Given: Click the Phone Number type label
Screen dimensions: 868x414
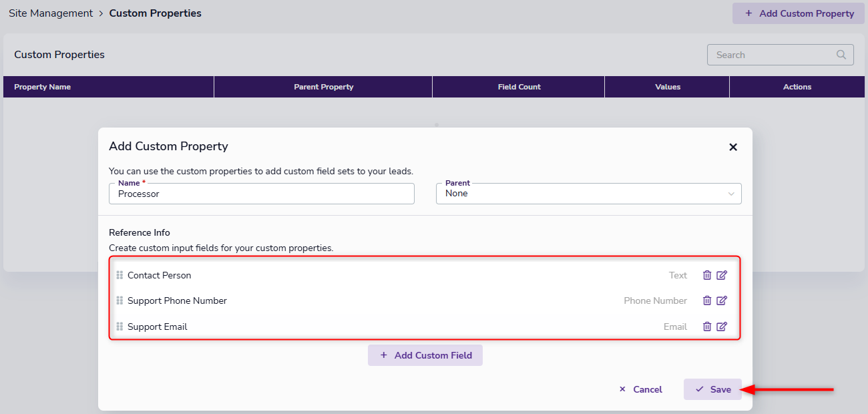Looking at the screenshot, I should [x=655, y=300].
